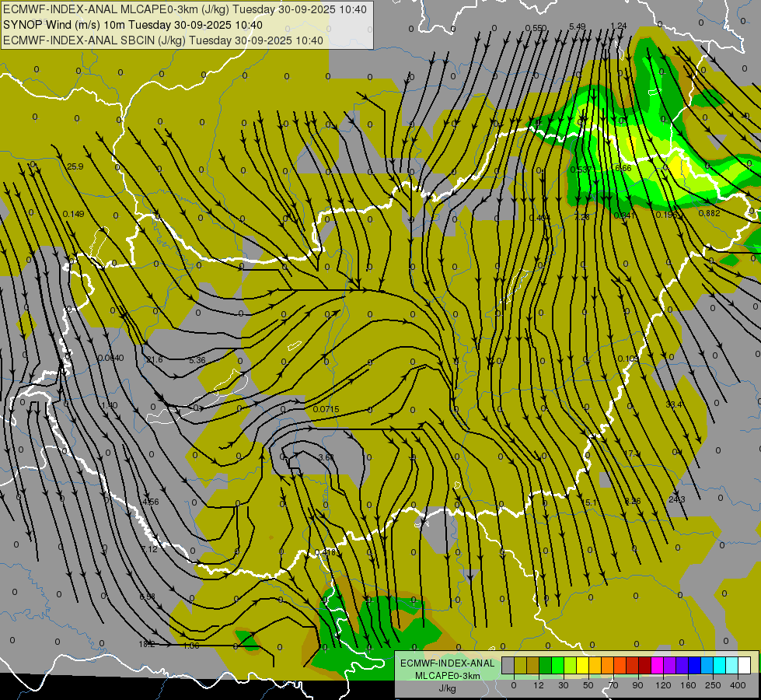Image resolution: width=761 pixels, height=700 pixels.
Task: Select the orange-red legend swatch
Action: click(620, 665)
